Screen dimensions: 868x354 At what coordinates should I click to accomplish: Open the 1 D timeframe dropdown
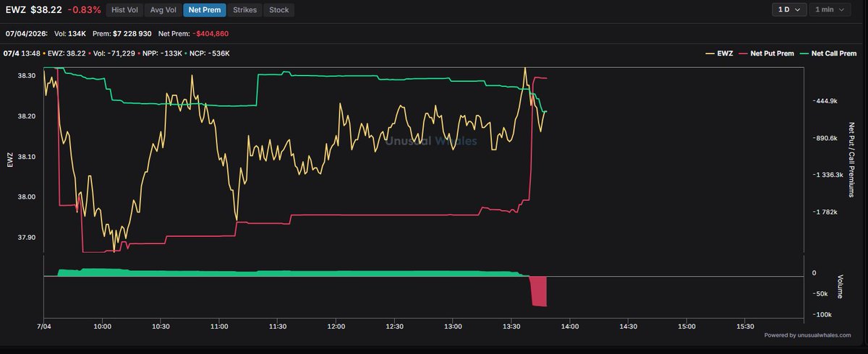(788, 9)
